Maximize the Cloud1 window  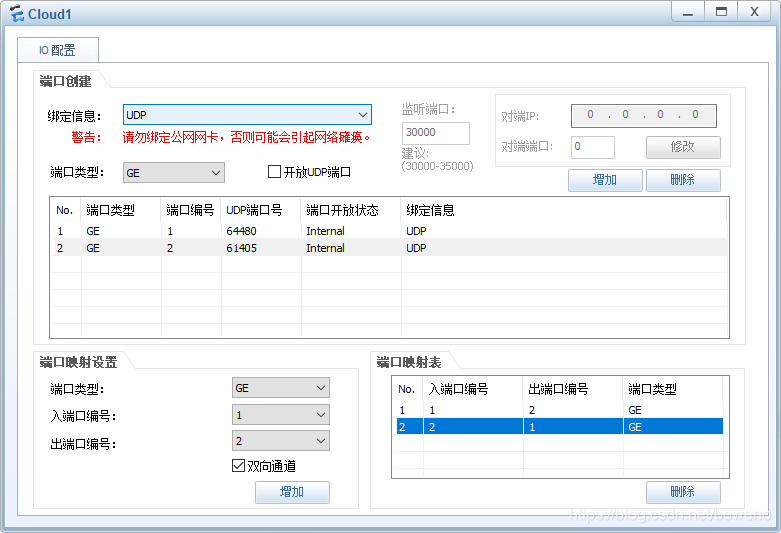pos(721,12)
